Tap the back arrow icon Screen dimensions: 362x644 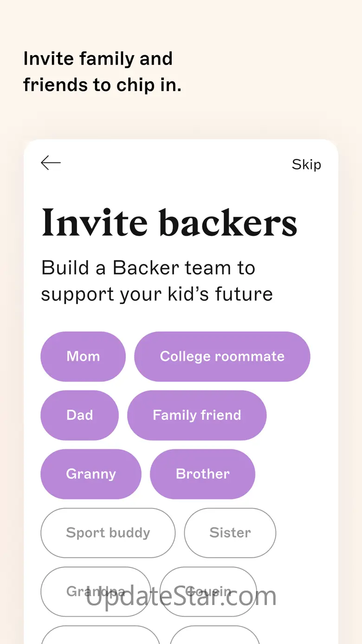pos(51,163)
